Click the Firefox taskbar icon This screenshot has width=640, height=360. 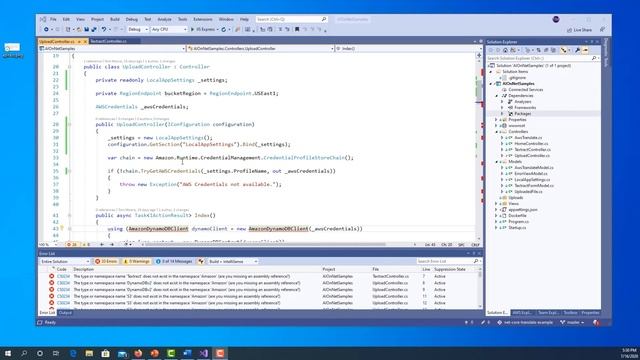point(138,353)
